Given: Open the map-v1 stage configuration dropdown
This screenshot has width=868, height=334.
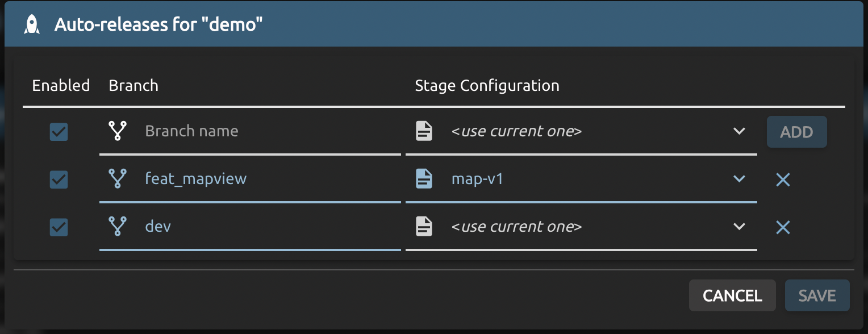Looking at the screenshot, I should (738, 179).
